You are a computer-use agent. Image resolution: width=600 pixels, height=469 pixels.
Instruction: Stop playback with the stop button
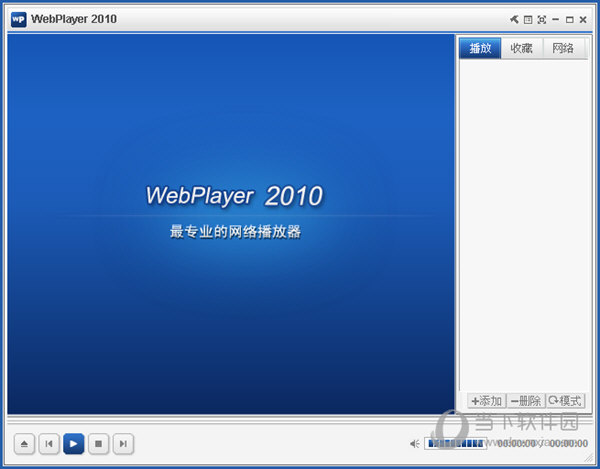coord(98,444)
